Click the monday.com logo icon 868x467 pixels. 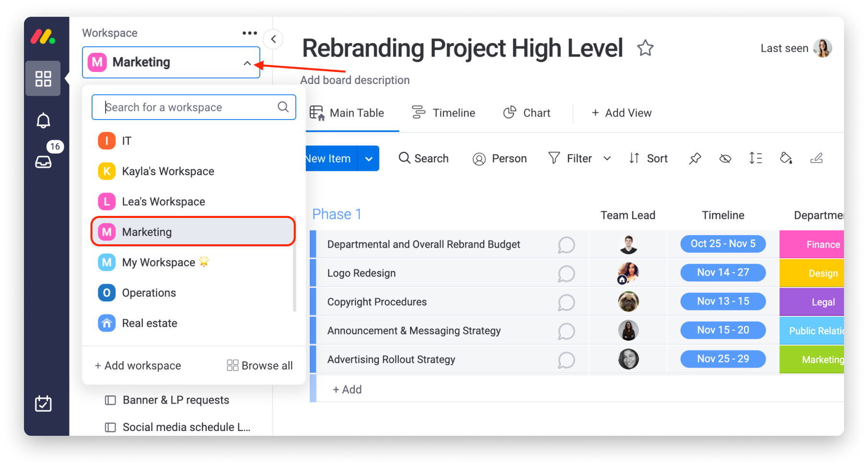(x=43, y=37)
